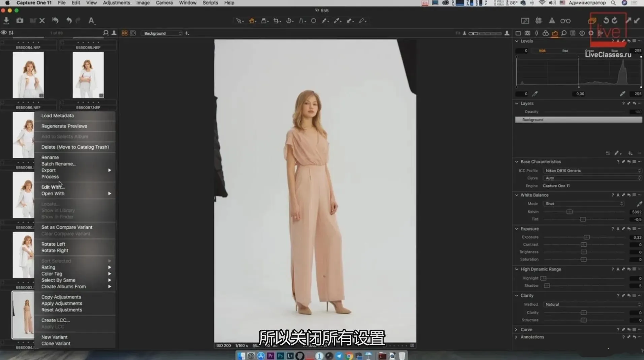Select the Background layer row

(x=578, y=120)
